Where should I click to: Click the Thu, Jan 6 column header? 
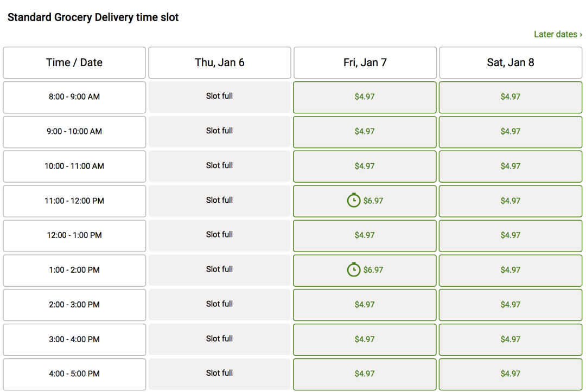[220, 63]
